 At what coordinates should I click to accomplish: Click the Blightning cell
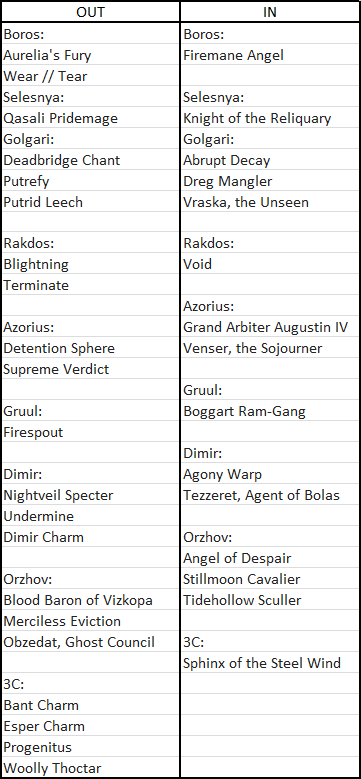90,264
